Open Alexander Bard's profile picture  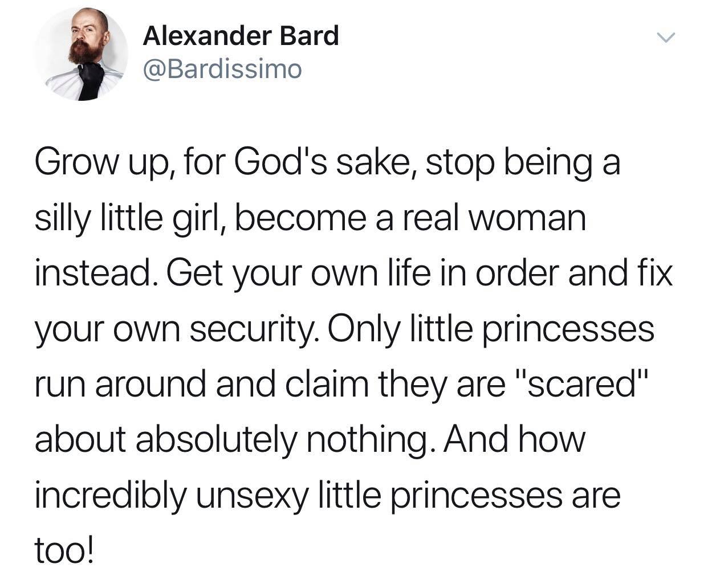click(80, 54)
